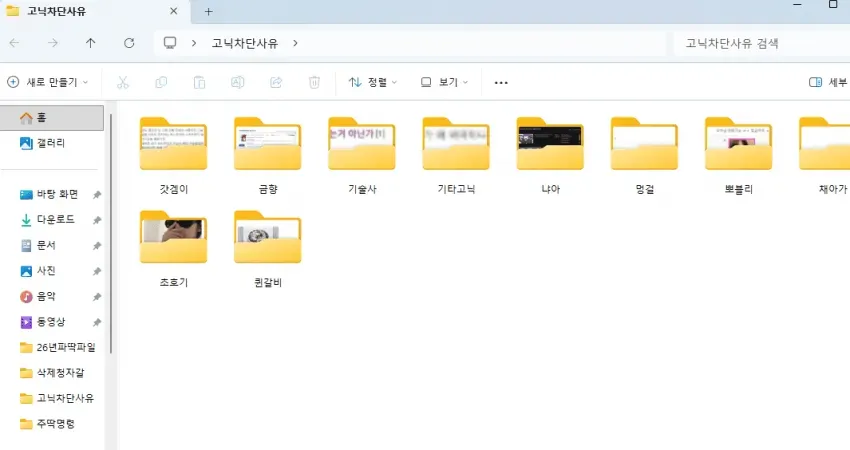Select 갤러리 in the navigation pane
850x450 pixels.
pyautogui.click(x=51, y=143)
